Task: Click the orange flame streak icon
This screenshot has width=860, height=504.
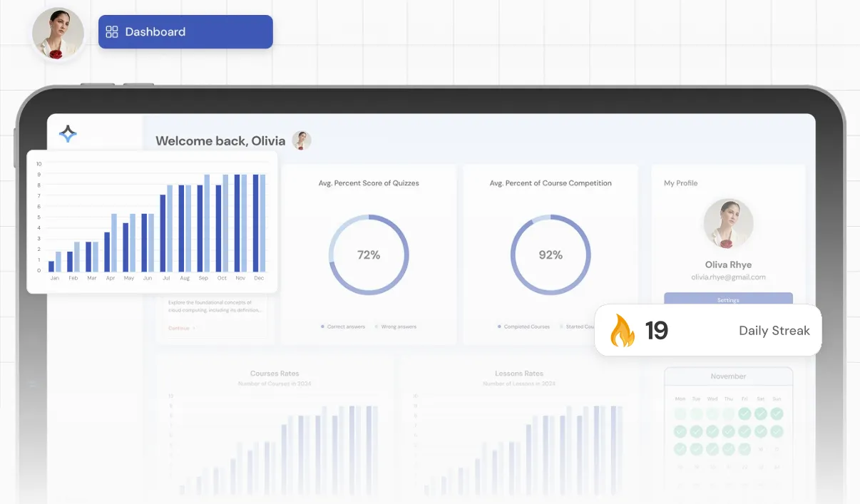Action: tap(622, 331)
